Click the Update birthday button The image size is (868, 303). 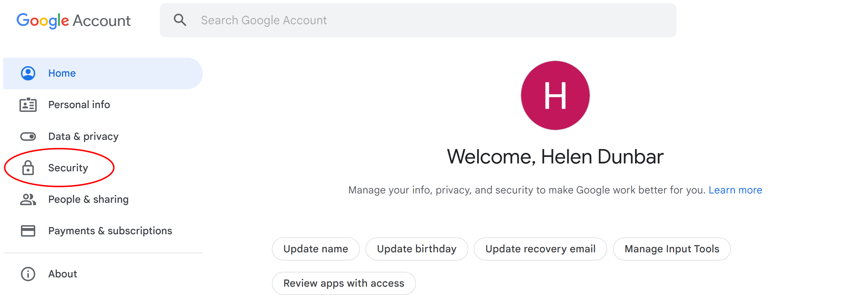[x=417, y=249]
